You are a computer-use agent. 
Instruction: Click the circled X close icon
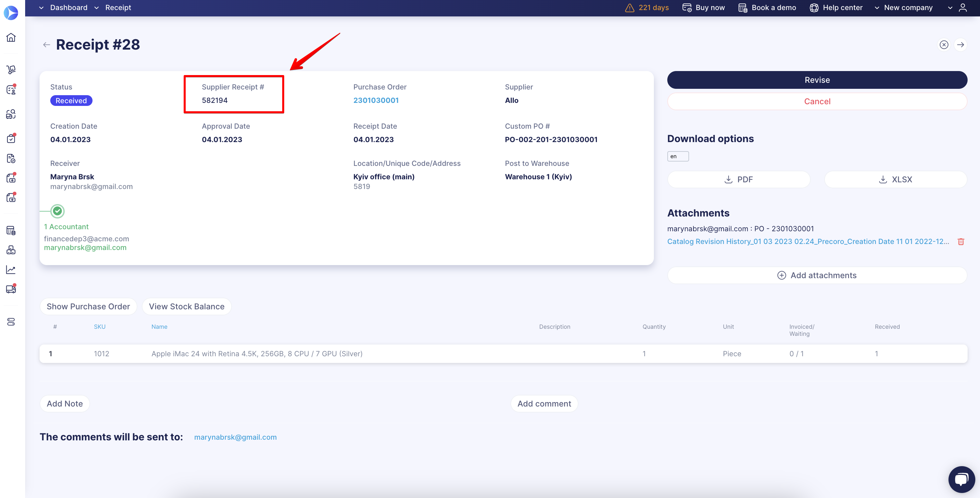[943, 45]
